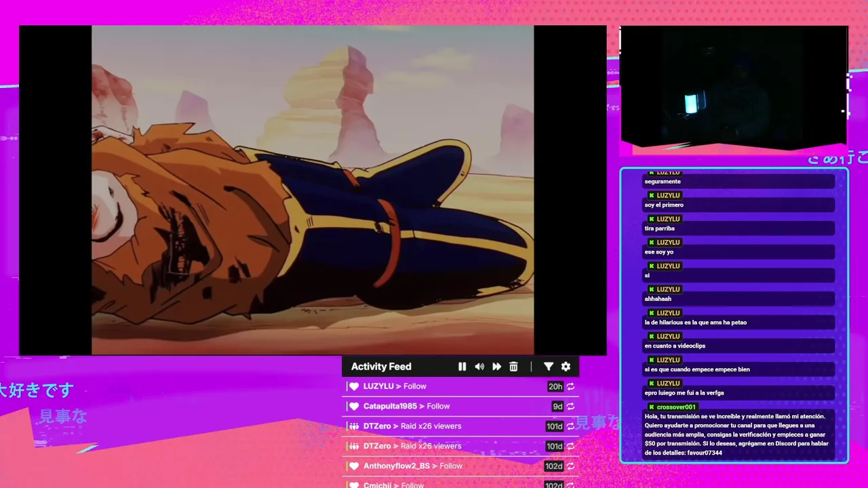
Task: Select the LUZYLU Follow event text
Action: [x=395, y=386]
